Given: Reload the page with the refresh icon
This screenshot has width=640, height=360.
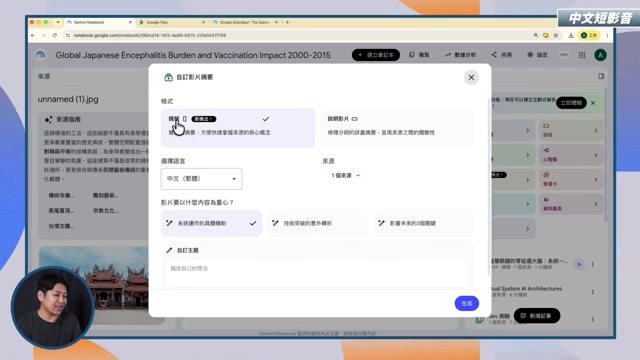Looking at the screenshot, I should coord(55,36).
